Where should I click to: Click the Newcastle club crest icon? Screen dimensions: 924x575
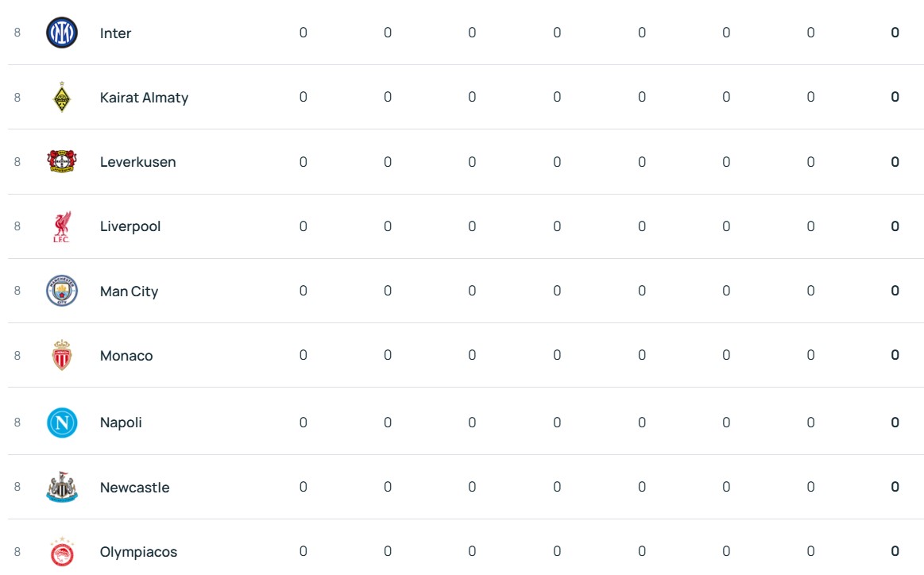point(62,487)
